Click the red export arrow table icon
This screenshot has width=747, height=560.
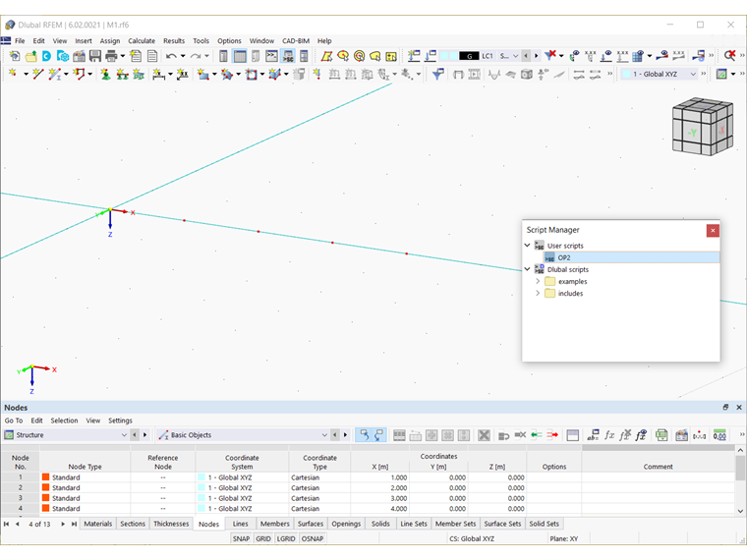(x=552, y=435)
